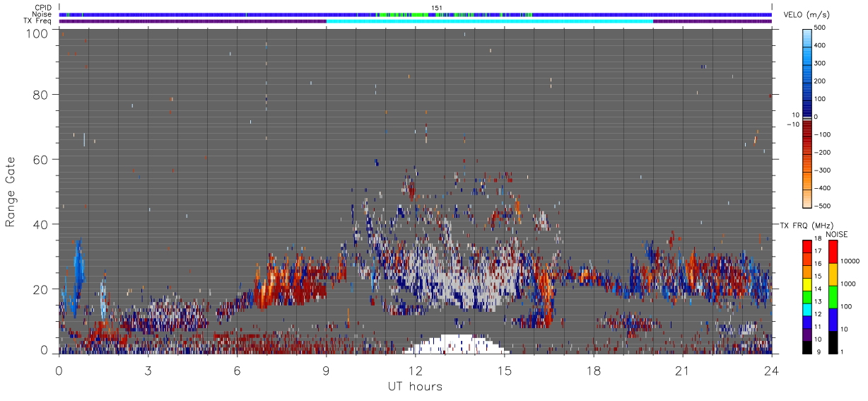
Task: Click the UT hours x-axis title
Action: pos(415,387)
